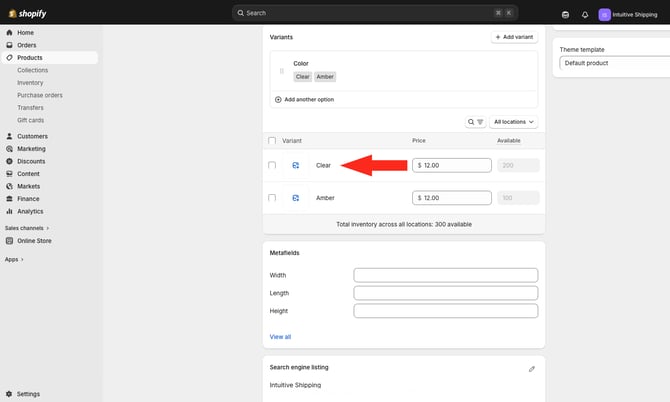This screenshot has height=402, width=670.
Task: Open the Amber variant name
Action: (x=325, y=198)
